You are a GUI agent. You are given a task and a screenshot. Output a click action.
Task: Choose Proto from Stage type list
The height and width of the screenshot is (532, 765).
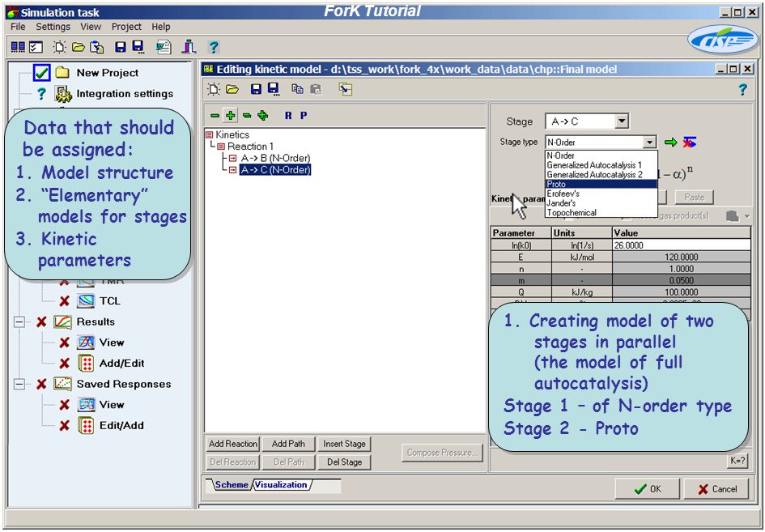[x=601, y=184]
